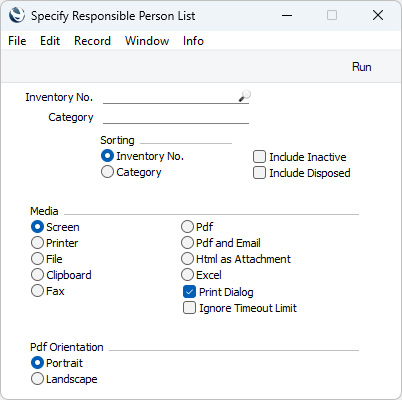Screen dimensions: 402x400
Task: Open the Record menu
Action: (92, 41)
